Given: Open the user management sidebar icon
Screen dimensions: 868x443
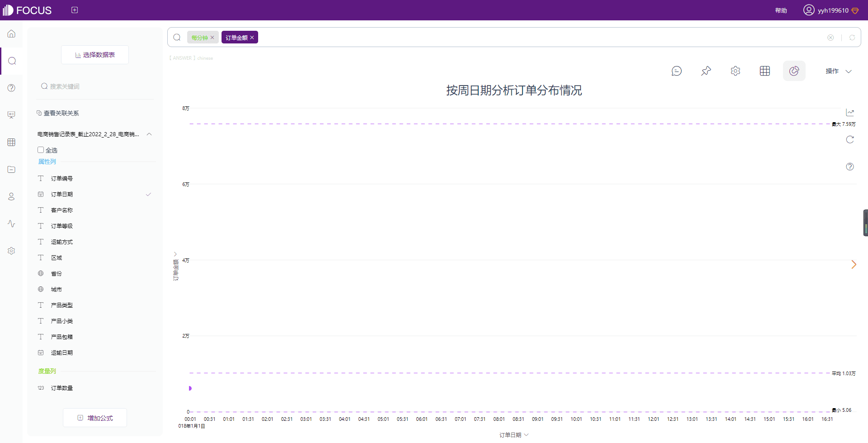Looking at the screenshot, I should (11, 196).
